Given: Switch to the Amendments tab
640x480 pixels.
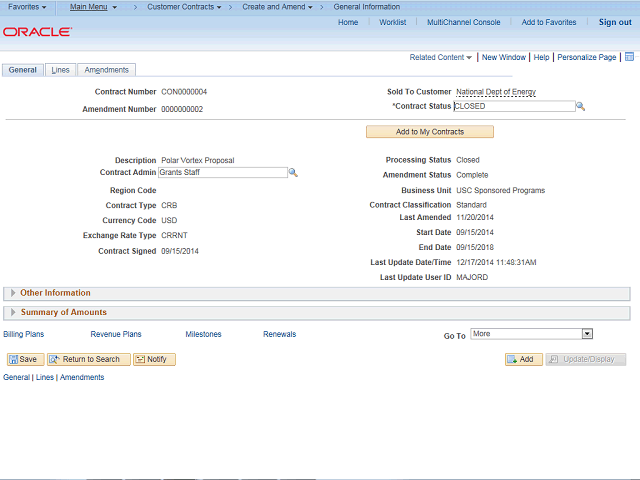Looking at the screenshot, I should 107,70.
